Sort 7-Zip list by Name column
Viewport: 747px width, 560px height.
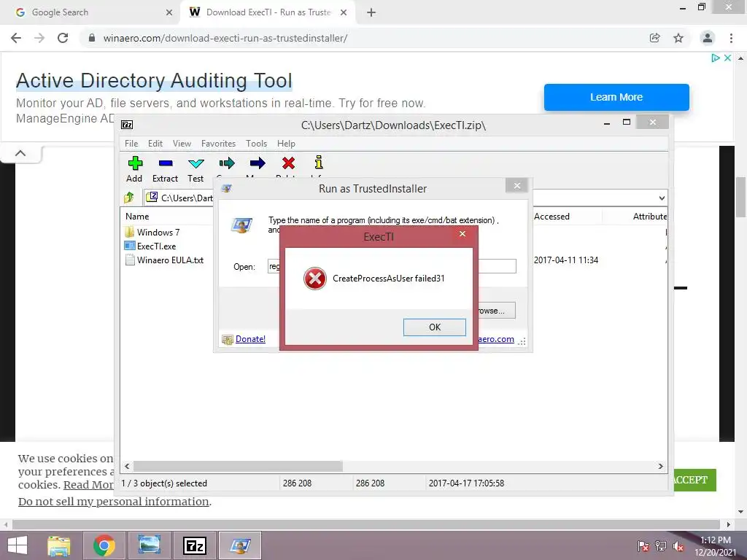point(137,216)
